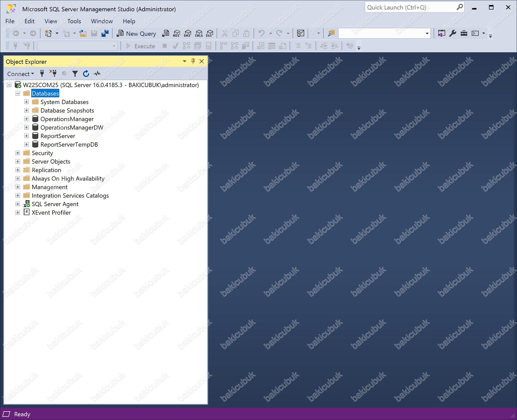517x420 pixels.
Task: Click the Undo icon
Action: coord(261,33)
